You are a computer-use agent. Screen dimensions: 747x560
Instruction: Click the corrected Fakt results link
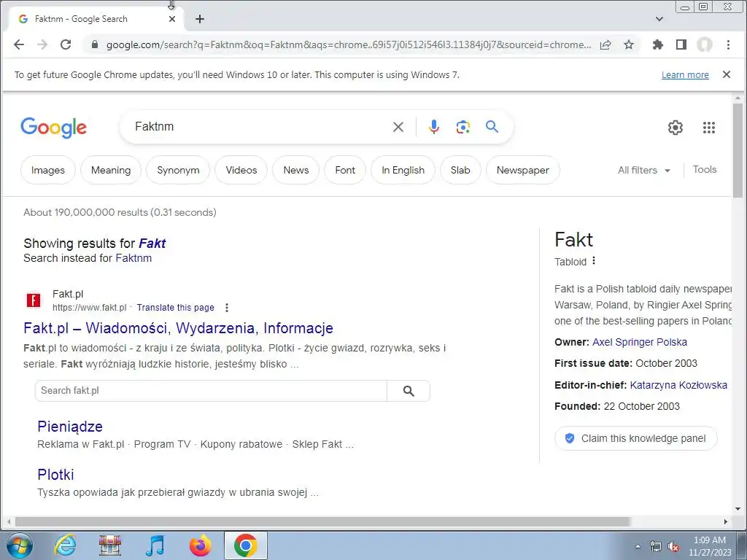point(152,244)
